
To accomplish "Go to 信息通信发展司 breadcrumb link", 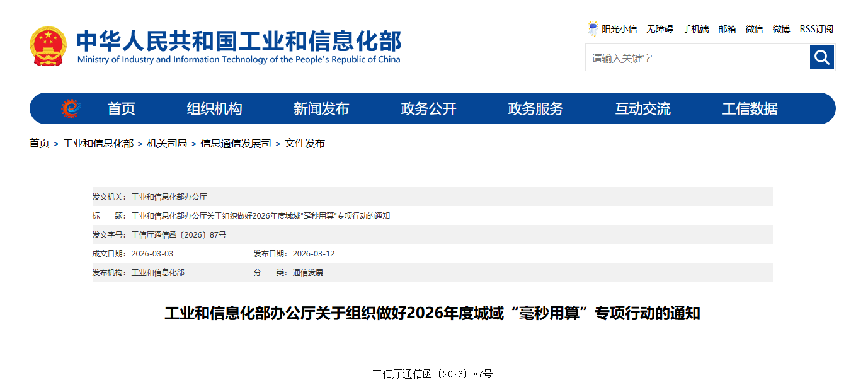I will [236, 143].
